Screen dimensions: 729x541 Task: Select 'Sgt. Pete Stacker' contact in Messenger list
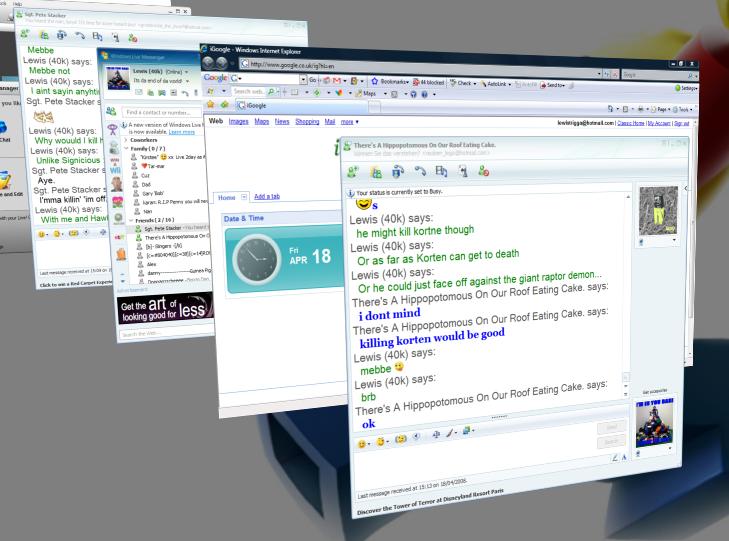170,228
